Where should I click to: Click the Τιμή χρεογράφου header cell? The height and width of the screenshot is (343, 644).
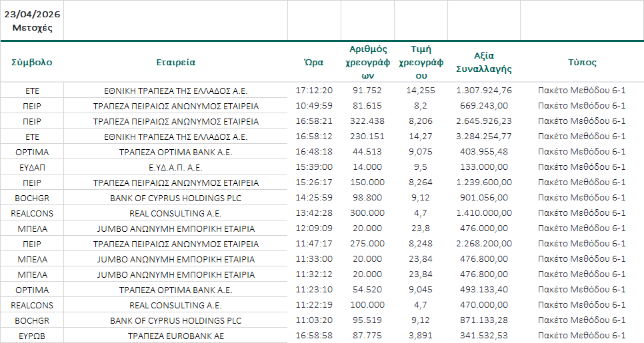click(421, 62)
